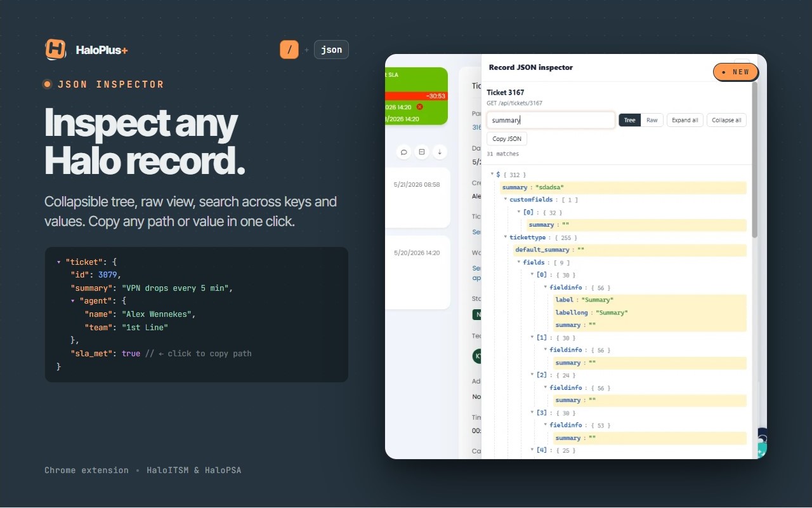Collapse fieldinfo under fields [1]
Screen dimensions: 812x508
(x=546, y=350)
